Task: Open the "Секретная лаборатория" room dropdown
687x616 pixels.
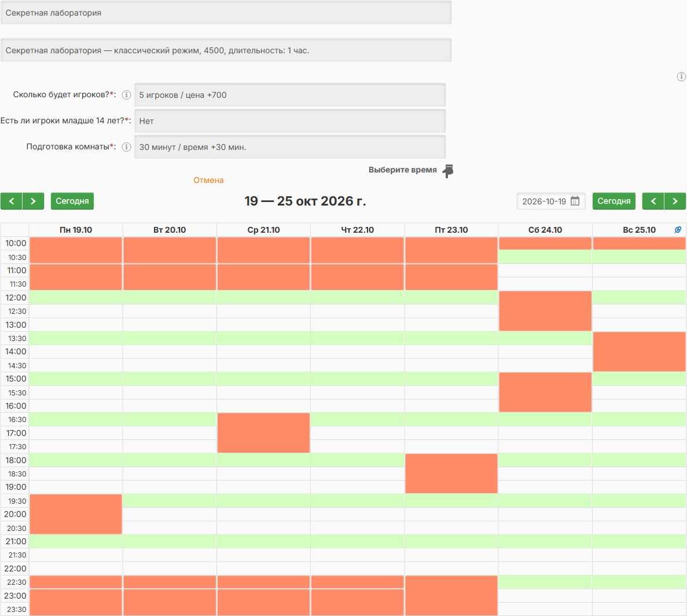Action: pyautogui.click(x=226, y=13)
